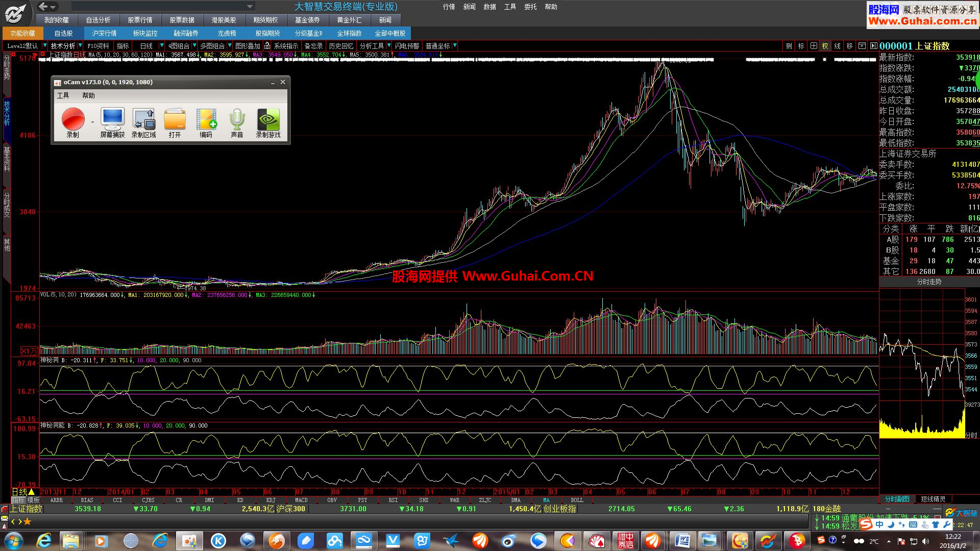Click the 线 line drawing button
980x551 pixels.
pyautogui.click(x=837, y=46)
